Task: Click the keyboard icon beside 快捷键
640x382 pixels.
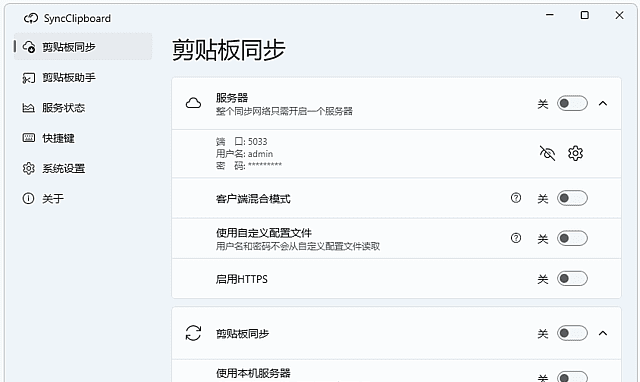Action: (x=29, y=138)
